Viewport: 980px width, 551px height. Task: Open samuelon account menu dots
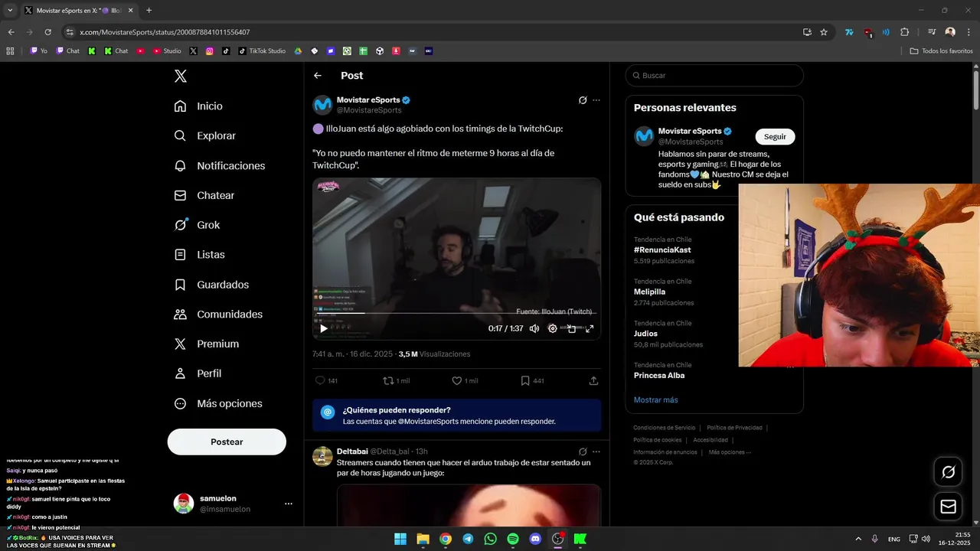289,504
